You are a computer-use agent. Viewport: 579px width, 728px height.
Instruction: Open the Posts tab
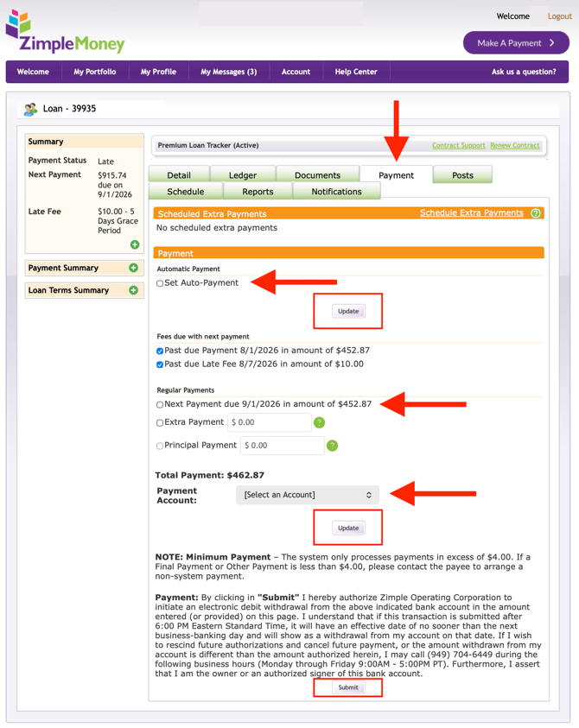coord(462,175)
